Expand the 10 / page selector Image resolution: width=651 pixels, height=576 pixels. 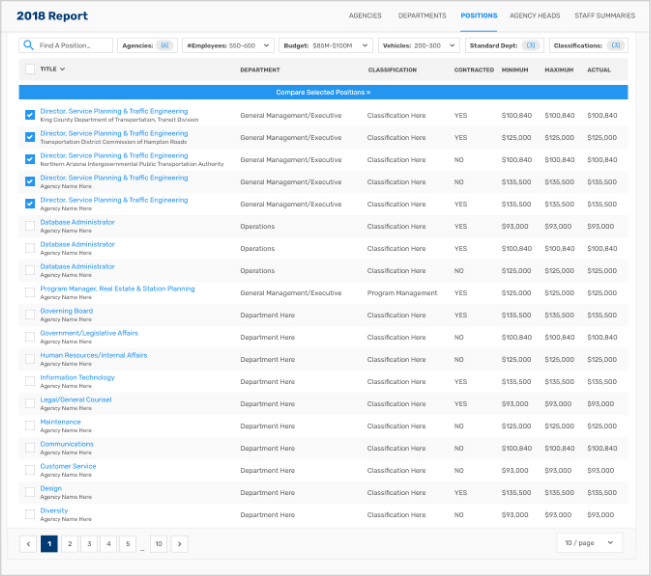click(589, 543)
